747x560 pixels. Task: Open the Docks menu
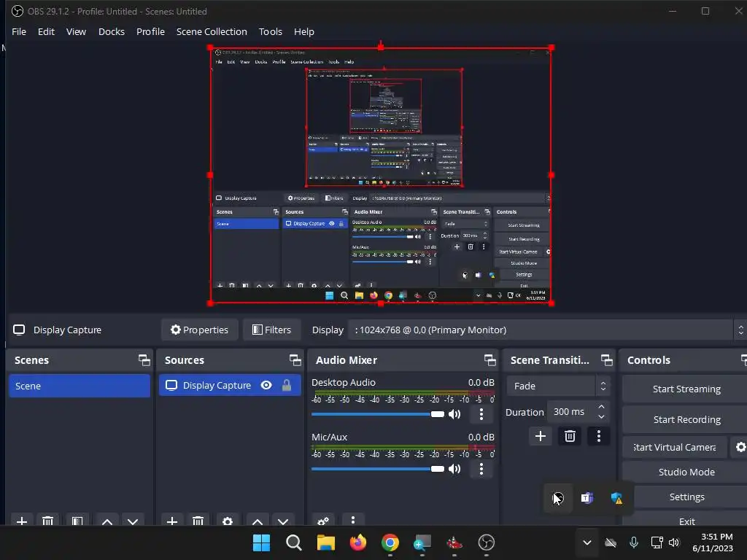tap(112, 31)
